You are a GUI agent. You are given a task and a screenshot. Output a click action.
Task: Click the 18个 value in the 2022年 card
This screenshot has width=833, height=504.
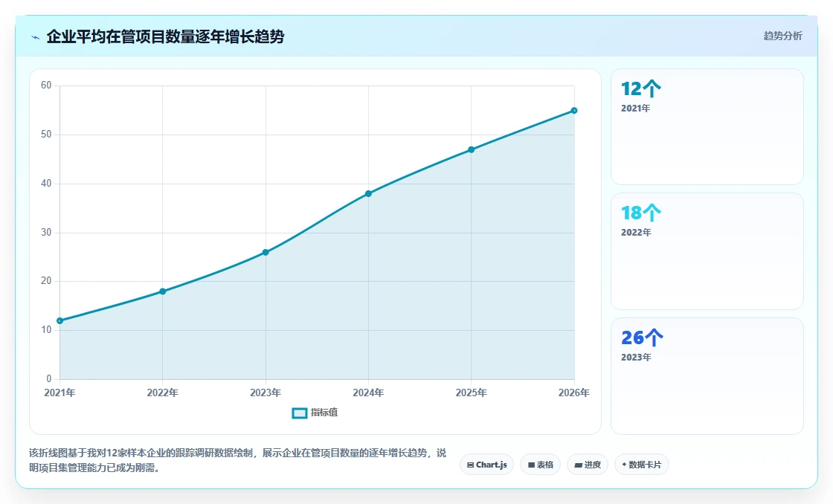tap(640, 213)
